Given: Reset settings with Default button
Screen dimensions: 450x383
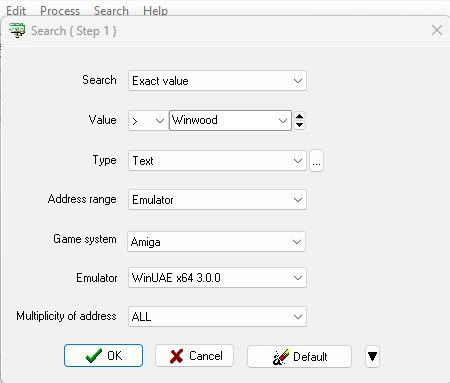Looking at the screenshot, I should [299, 357].
